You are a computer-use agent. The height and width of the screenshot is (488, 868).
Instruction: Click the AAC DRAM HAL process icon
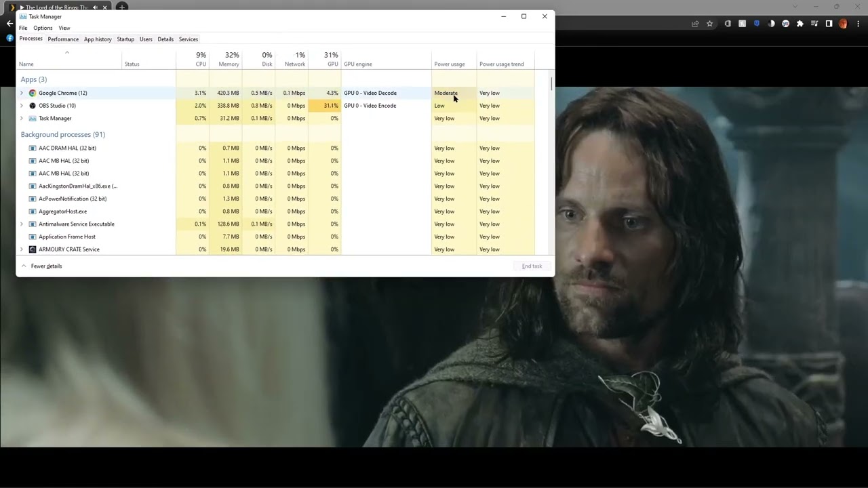click(x=33, y=148)
